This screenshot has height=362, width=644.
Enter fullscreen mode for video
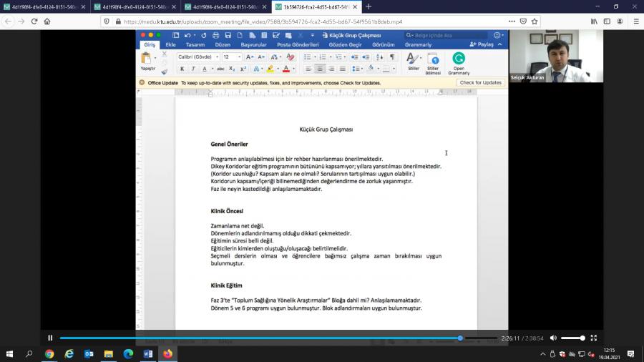(x=593, y=338)
